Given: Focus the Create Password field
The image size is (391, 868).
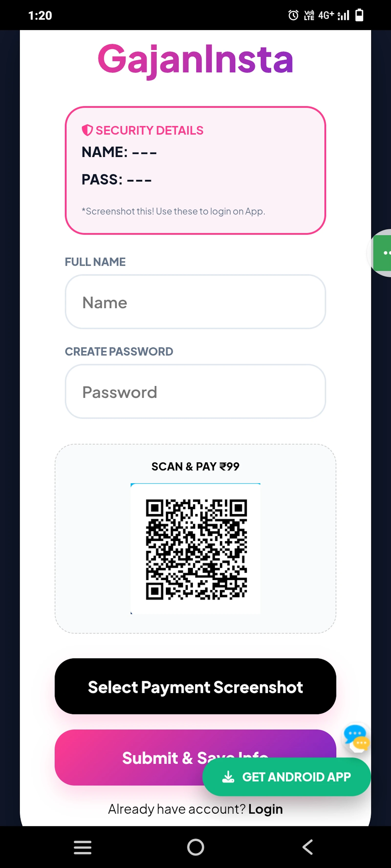Looking at the screenshot, I should point(195,391).
